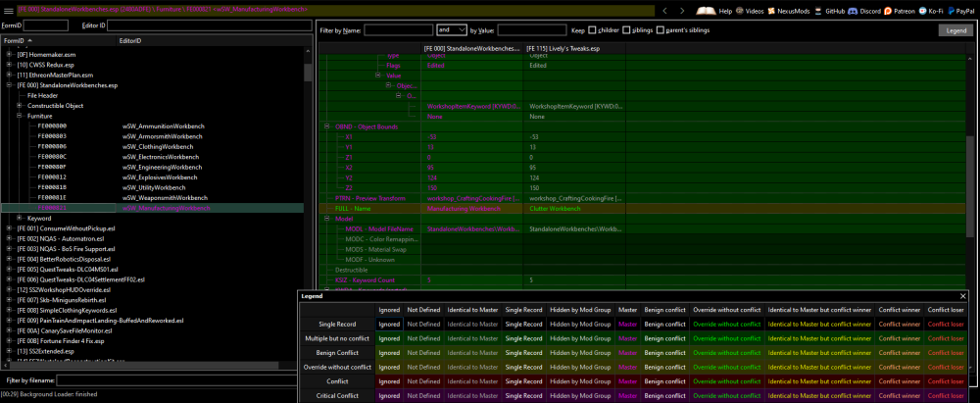Open the hamburger main menu

click(x=9, y=10)
